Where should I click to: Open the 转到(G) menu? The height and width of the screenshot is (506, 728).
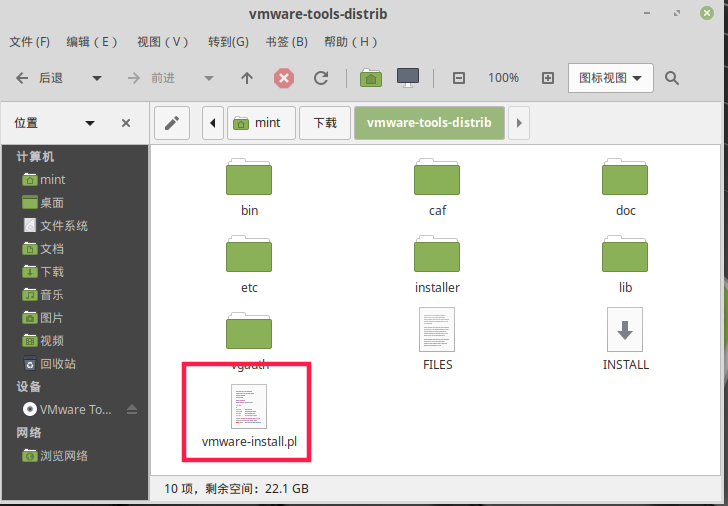click(228, 42)
